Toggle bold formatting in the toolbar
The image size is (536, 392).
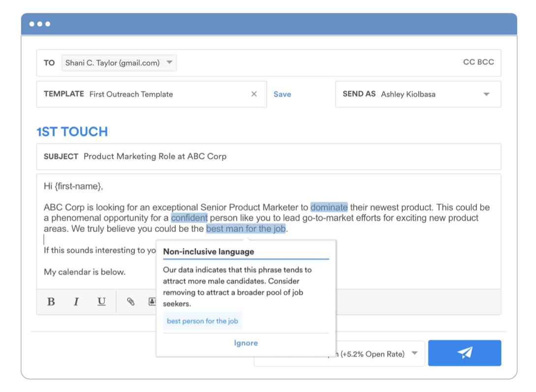(51, 302)
